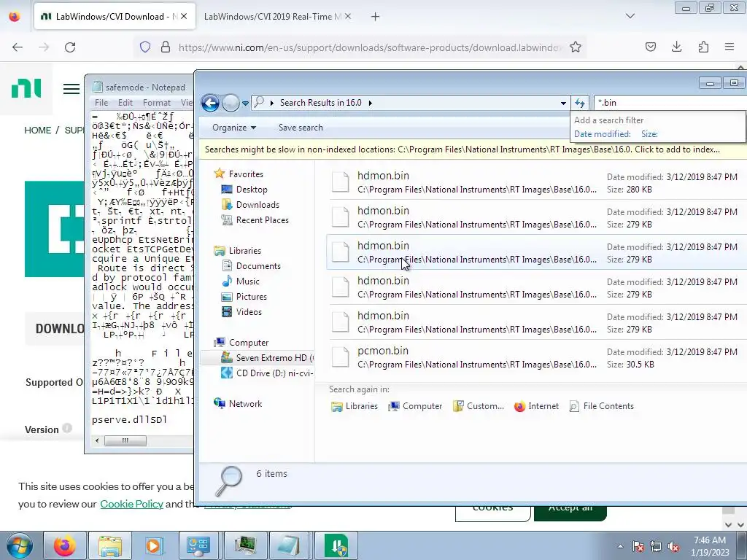The height and width of the screenshot is (560, 747).
Task: Open the Cookie Policy link
Action: [x=131, y=504]
